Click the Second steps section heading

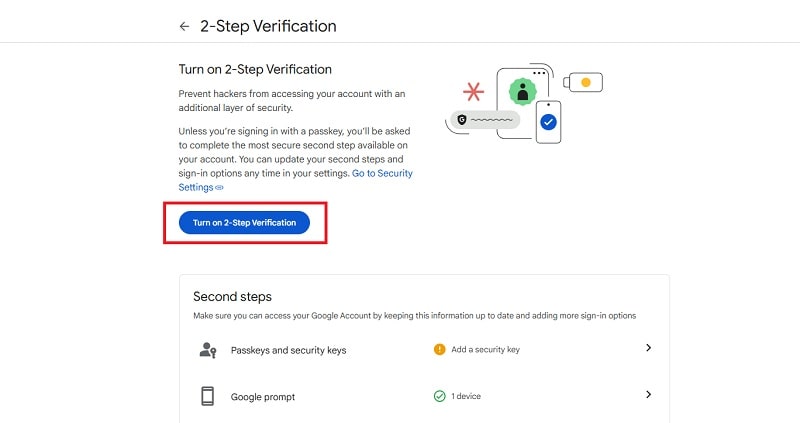pos(232,296)
